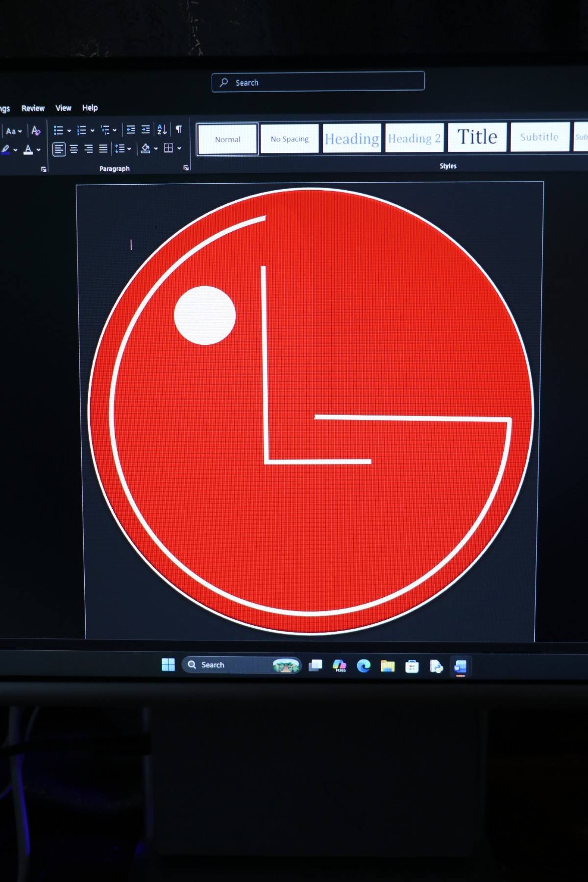Open the Font Color dropdown arrow

39,150
